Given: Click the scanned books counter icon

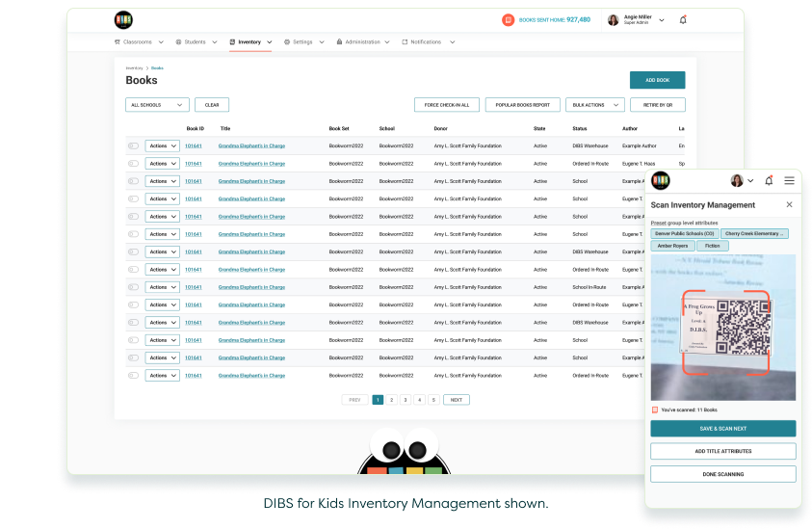Looking at the screenshot, I should tap(655, 410).
